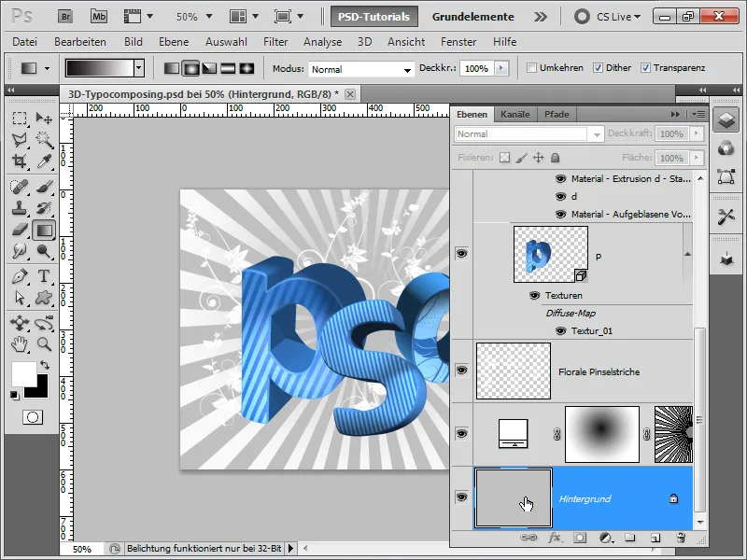Screen dimensions: 747x560
Task: Open the gradient picker dropdown arrow
Action: tap(138, 68)
